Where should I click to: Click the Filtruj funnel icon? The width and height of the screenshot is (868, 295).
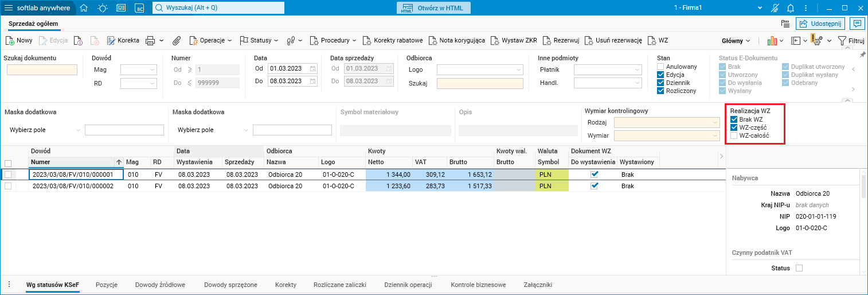(x=842, y=41)
